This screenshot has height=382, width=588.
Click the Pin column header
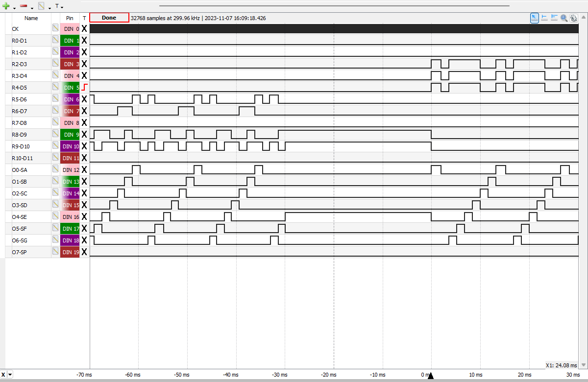point(70,18)
